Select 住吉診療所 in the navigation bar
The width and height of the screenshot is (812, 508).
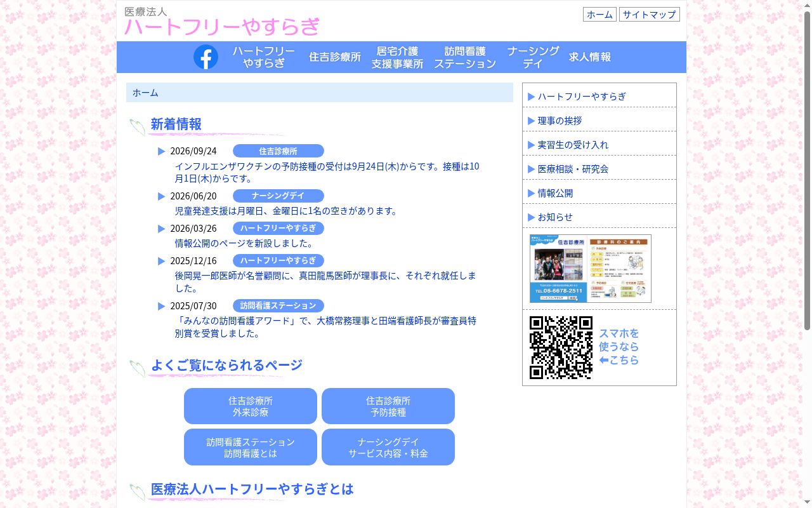pos(335,57)
